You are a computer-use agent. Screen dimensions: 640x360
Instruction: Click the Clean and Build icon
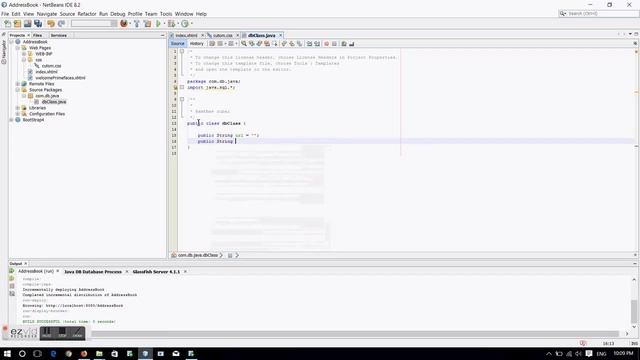147,24
